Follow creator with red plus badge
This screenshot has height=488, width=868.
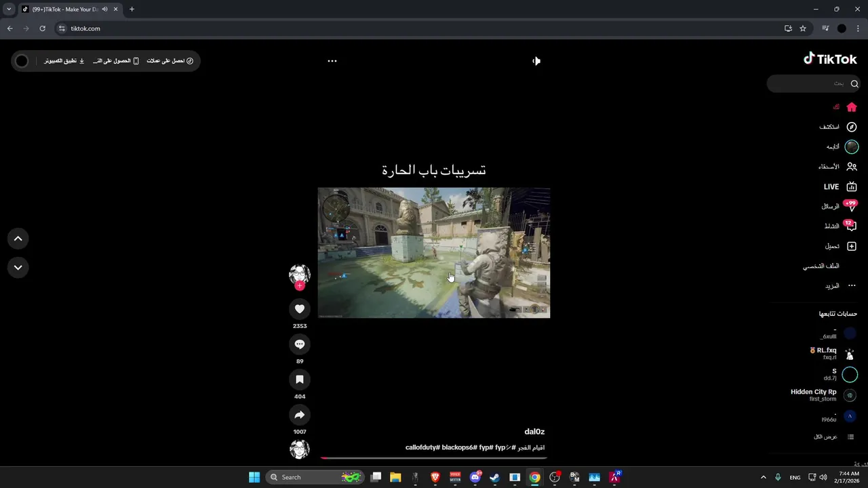pos(300,285)
